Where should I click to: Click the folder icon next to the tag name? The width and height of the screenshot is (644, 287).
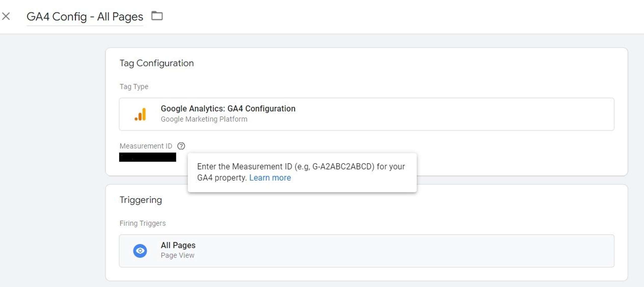[x=157, y=16]
